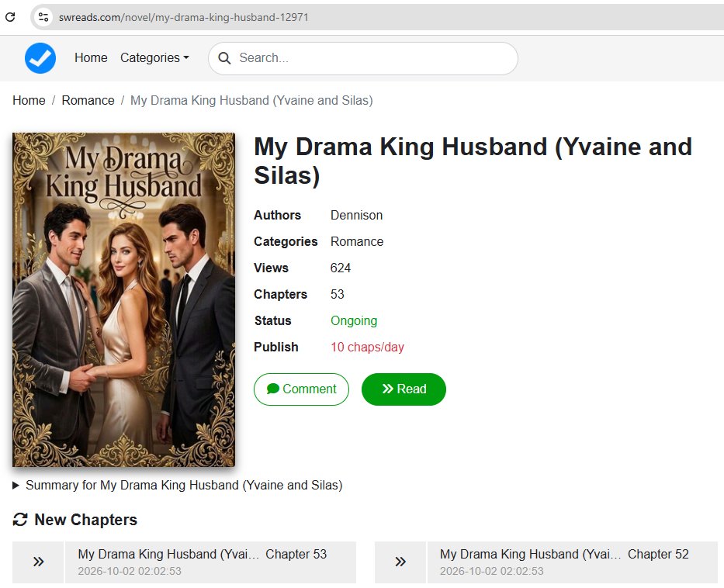Click the blue checkmark site logo

[40, 58]
